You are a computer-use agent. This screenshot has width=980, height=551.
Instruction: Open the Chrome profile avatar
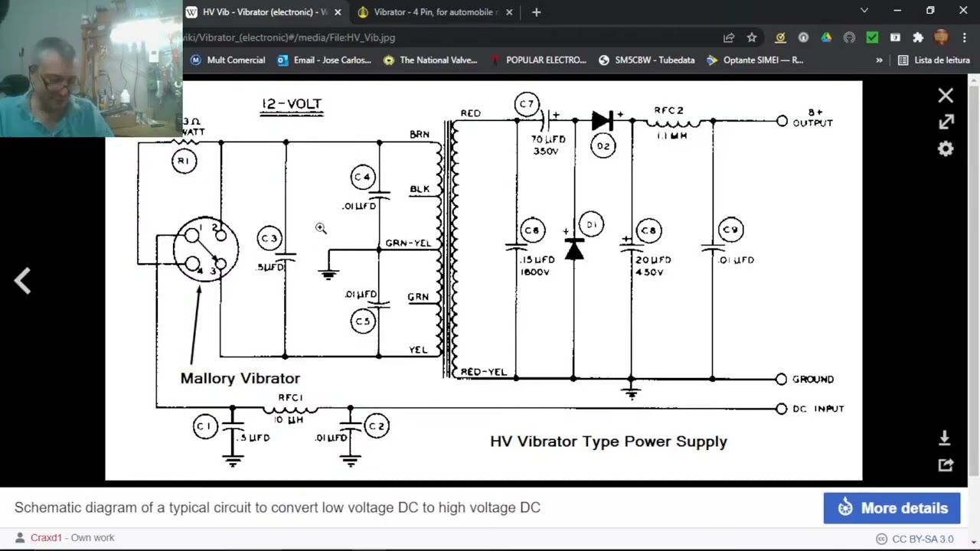[941, 37]
